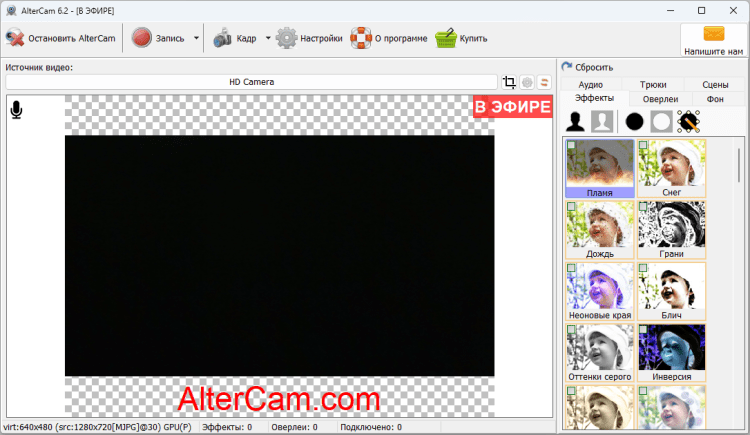Image resolution: width=750 pixels, height=435 pixels.
Task: Select the Дождь effect thumbnail
Action: click(600, 230)
